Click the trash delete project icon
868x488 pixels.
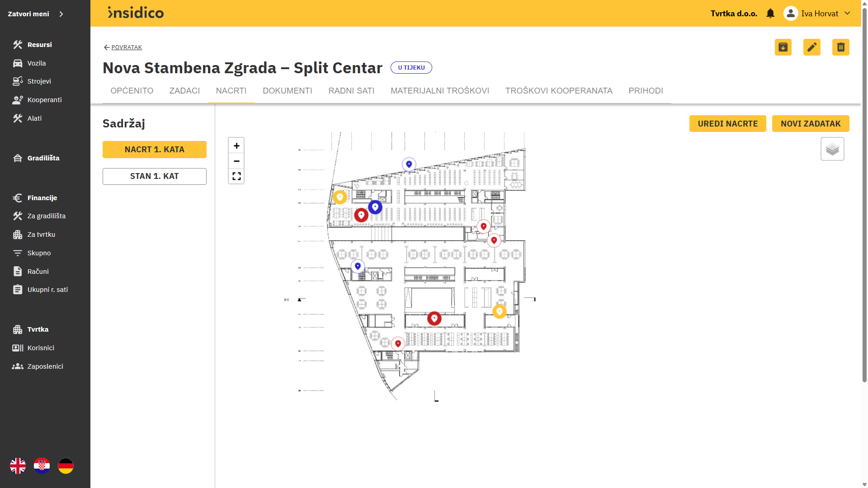840,47
